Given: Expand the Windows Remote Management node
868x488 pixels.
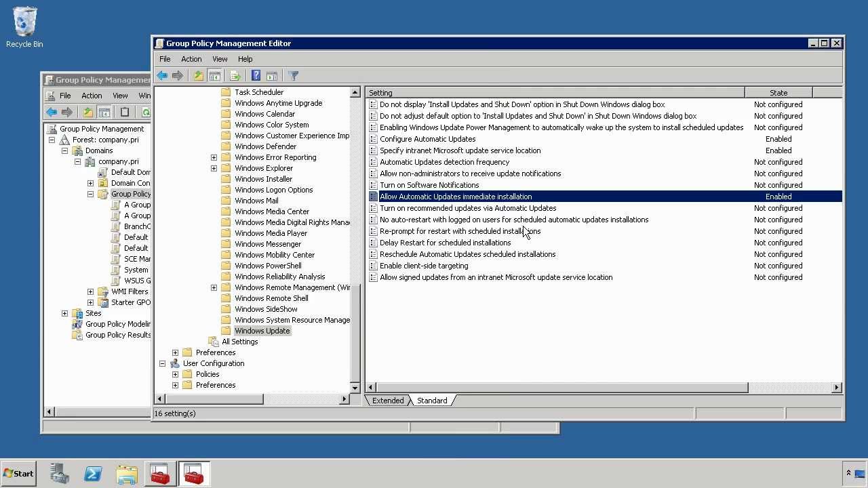Looking at the screenshot, I should [x=214, y=287].
